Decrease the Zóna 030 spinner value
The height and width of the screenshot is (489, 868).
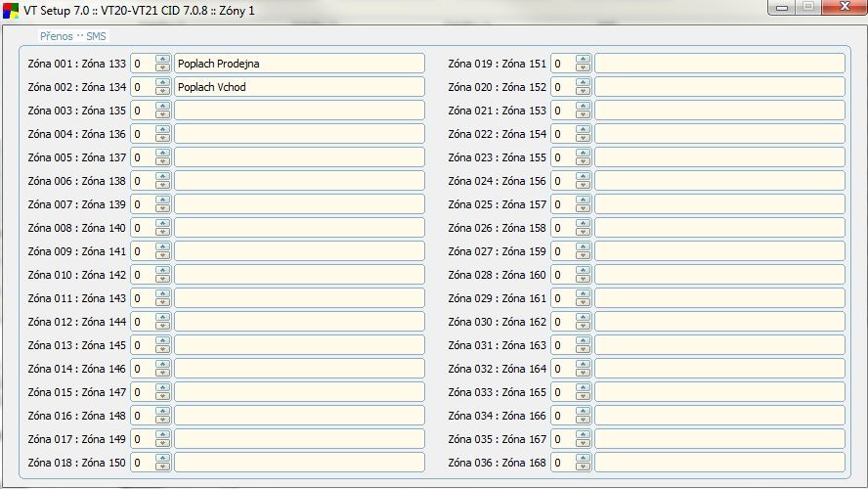point(584,326)
